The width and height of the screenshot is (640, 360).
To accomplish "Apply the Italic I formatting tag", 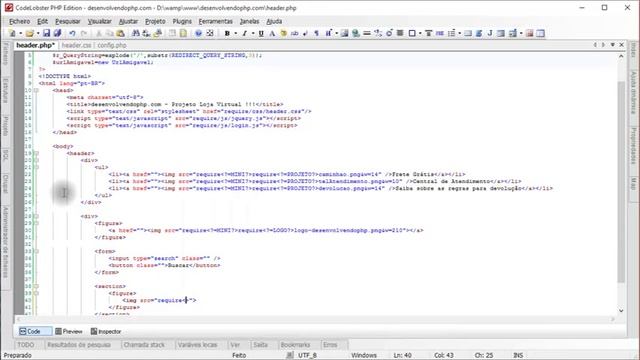I will [x=244, y=33].
